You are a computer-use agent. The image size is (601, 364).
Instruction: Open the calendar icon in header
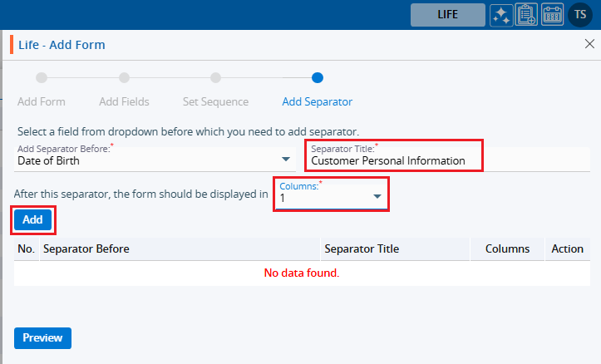click(552, 14)
